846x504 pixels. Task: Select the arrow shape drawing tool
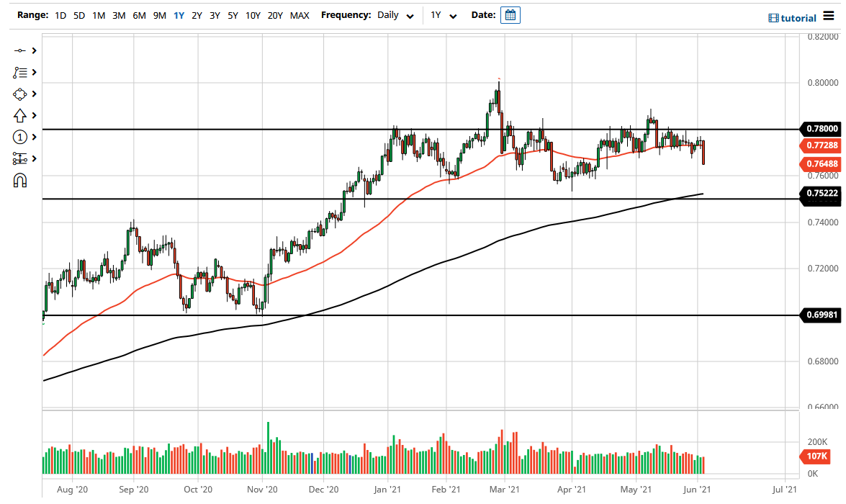click(19, 115)
